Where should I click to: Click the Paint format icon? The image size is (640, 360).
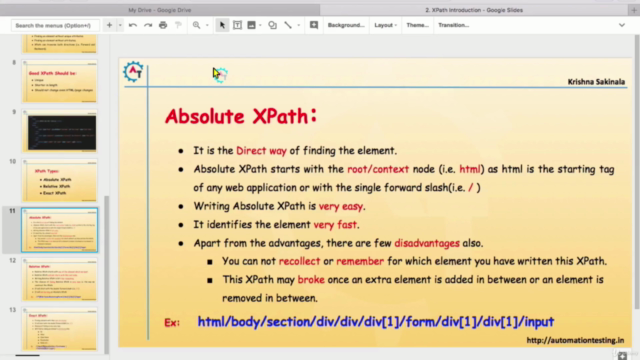point(178,25)
